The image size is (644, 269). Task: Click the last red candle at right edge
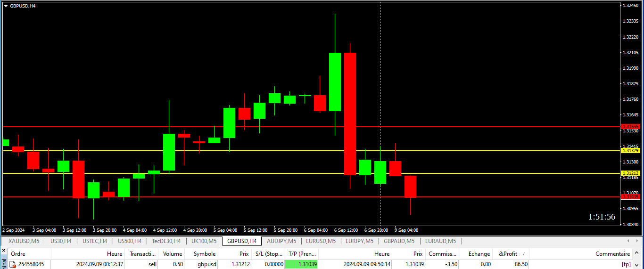[410, 187]
